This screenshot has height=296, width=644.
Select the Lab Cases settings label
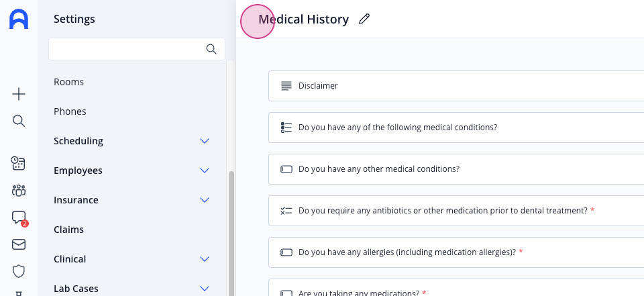(x=76, y=289)
